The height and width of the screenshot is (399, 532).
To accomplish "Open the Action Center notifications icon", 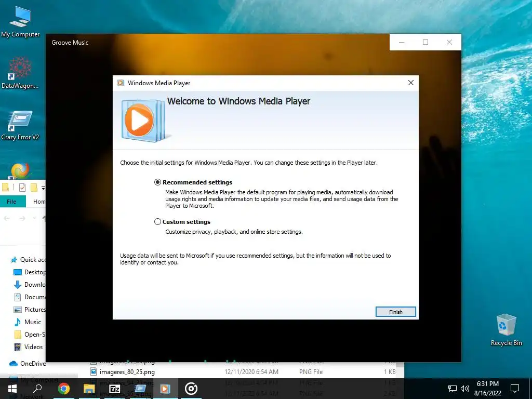I will pos(515,389).
